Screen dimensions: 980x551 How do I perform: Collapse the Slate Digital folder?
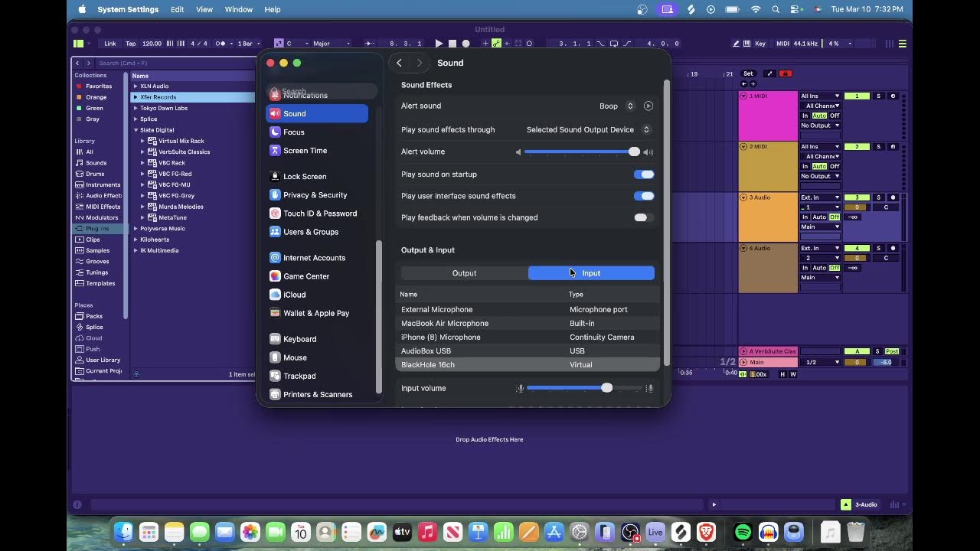(x=136, y=130)
